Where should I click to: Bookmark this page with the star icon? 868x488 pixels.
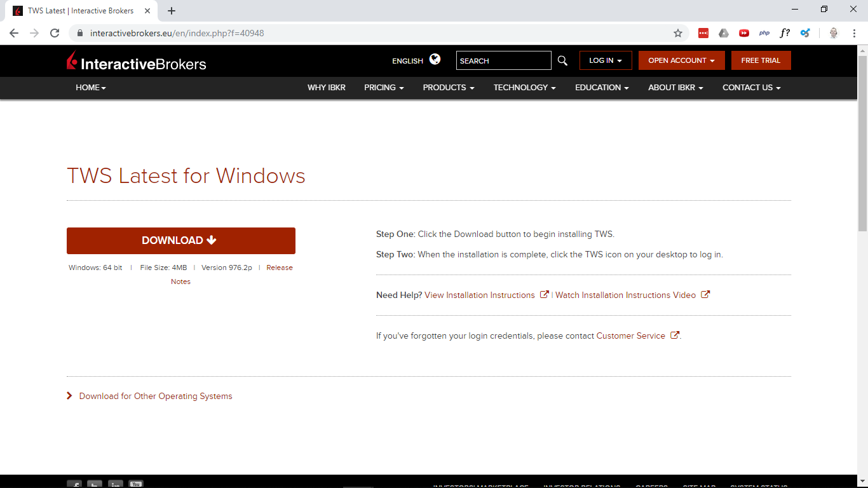tap(678, 33)
